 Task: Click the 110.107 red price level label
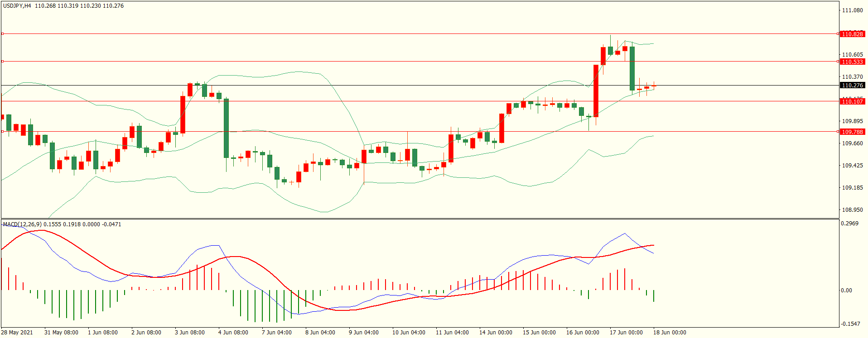click(852, 101)
